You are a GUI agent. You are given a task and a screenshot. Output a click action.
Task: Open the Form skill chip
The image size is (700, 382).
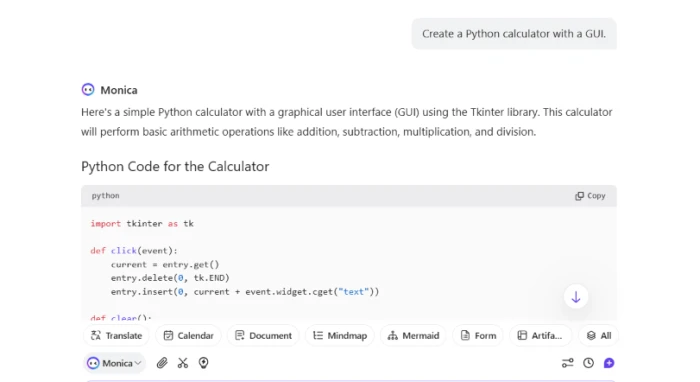[478, 336]
